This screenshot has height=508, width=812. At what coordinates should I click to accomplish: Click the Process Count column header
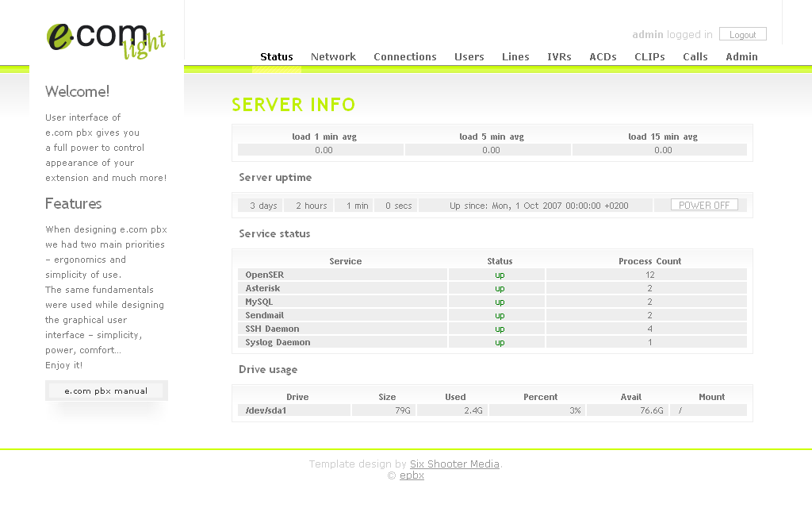coord(650,261)
